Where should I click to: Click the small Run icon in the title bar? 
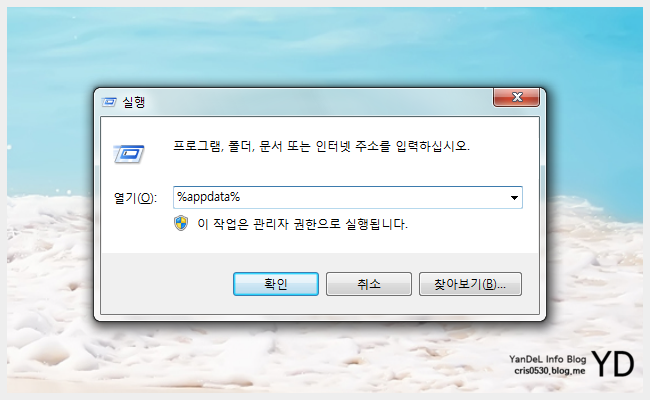[x=109, y=102]
